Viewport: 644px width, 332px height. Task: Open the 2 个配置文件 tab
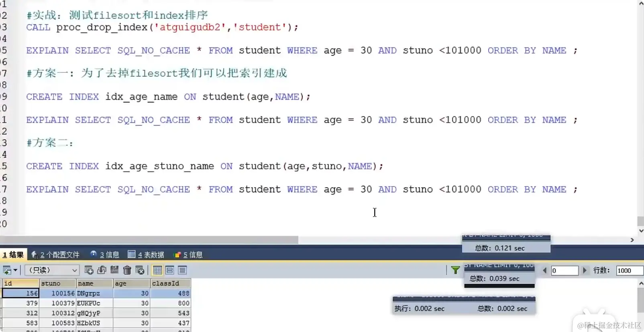(x=56, y=255)
